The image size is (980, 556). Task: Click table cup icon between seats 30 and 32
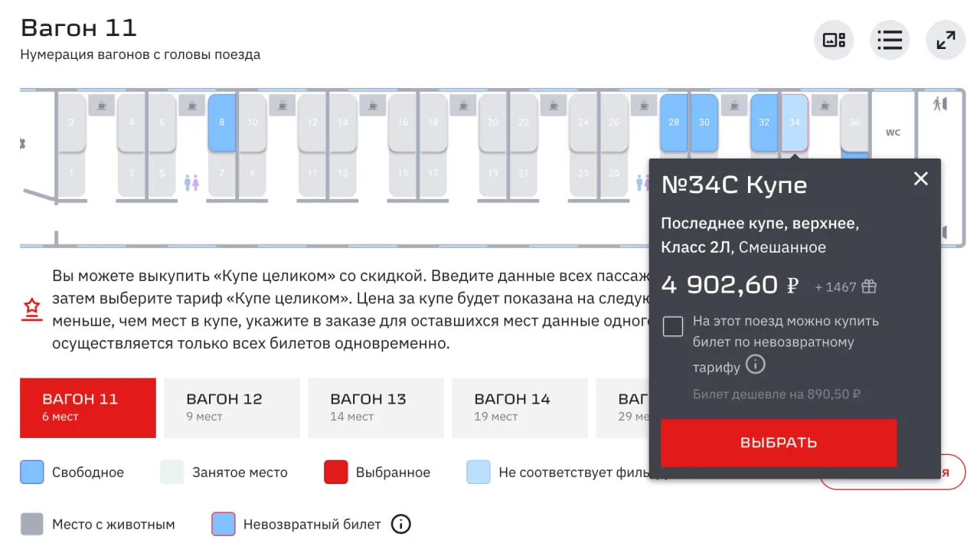[x=734, y=105]
